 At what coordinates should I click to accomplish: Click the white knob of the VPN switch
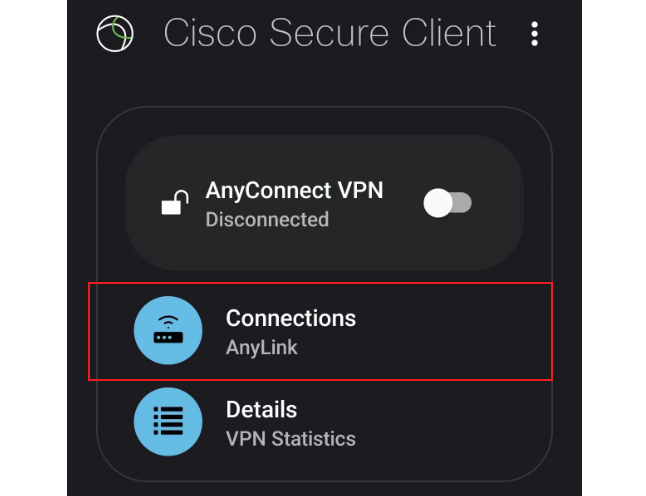click(438, 203)
